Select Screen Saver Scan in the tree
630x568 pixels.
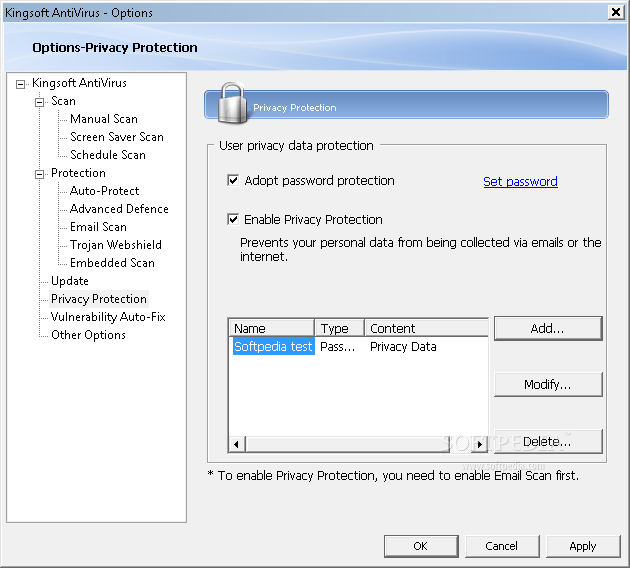(x=117, y=137)
